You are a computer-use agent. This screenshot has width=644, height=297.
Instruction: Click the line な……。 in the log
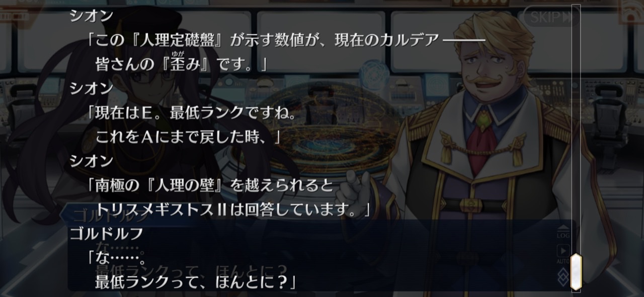[x=116, y=258]
